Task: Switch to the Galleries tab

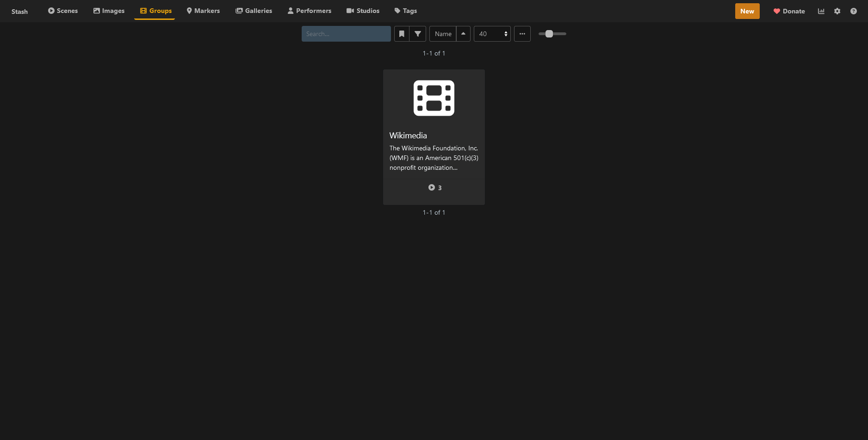Action: (x=254, y=11)
